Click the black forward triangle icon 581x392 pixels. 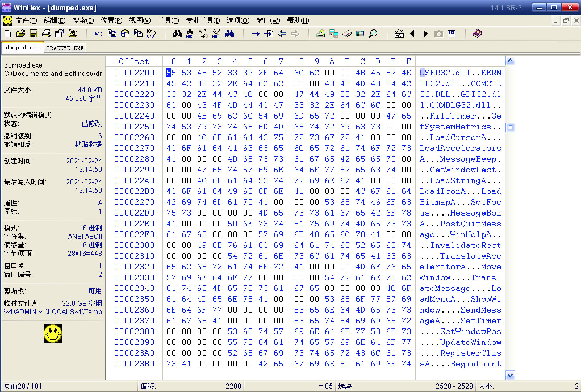point(425,34)
